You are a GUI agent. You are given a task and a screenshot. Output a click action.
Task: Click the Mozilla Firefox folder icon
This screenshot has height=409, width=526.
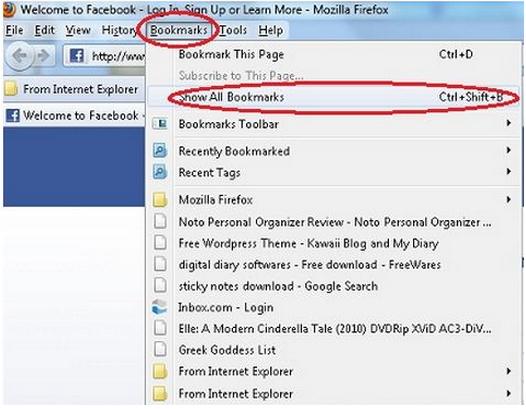[160, 200]
